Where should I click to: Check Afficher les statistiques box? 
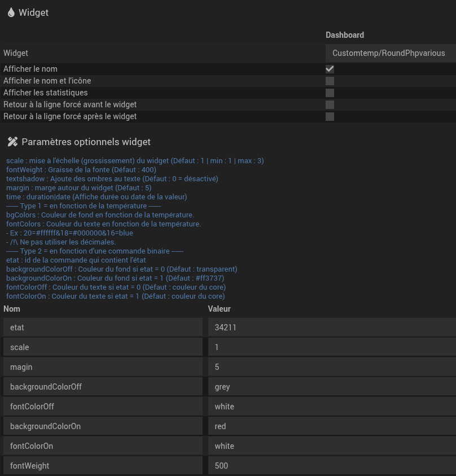tap(330, 93)
